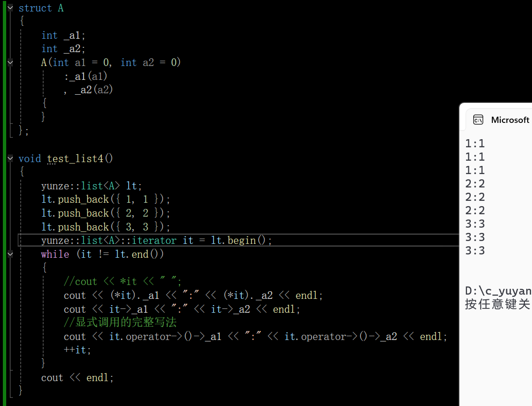Click the line 'lt.push_back({ 2, 2 });'
The image size is (532, 406).
click(x=106, y=213)
